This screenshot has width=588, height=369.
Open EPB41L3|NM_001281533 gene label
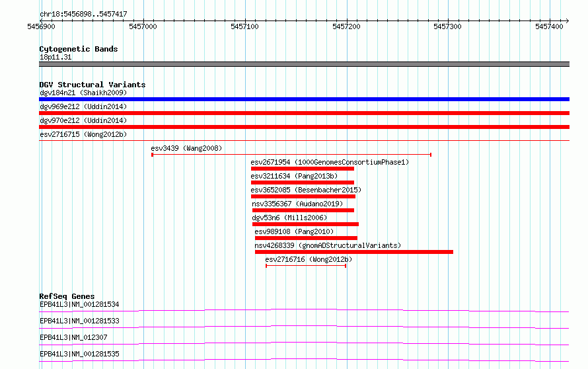[79, 321]
